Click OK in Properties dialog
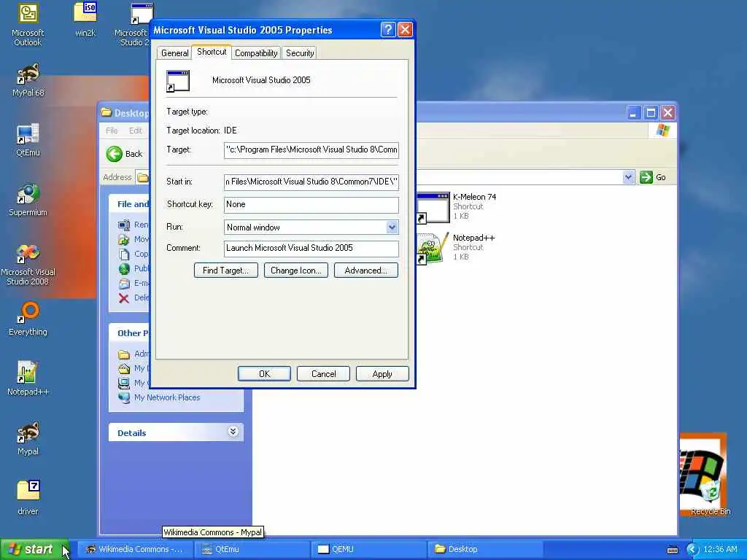The height and width of the screenshot is (560, 747). (264, 374)
